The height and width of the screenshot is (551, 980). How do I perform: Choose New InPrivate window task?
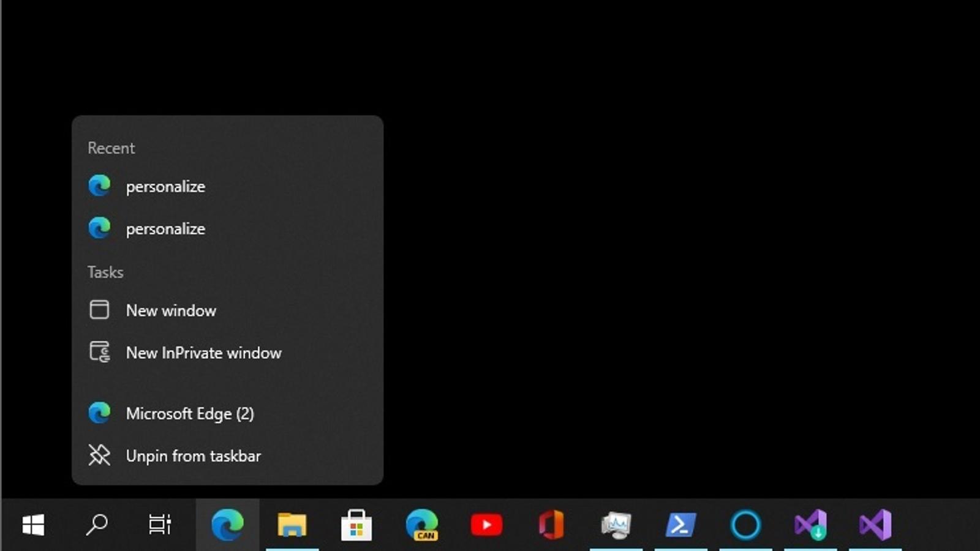227,353
